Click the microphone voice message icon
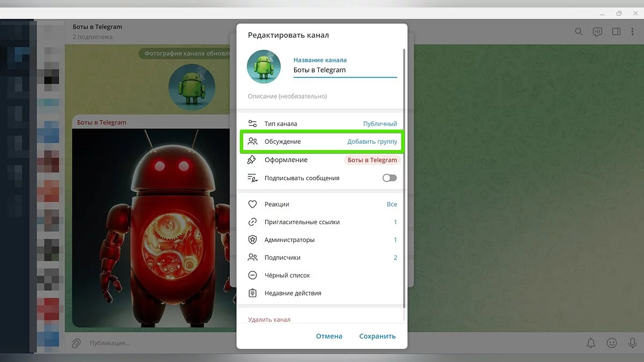Screen dimensions: 644x362 tap(632, 343)
